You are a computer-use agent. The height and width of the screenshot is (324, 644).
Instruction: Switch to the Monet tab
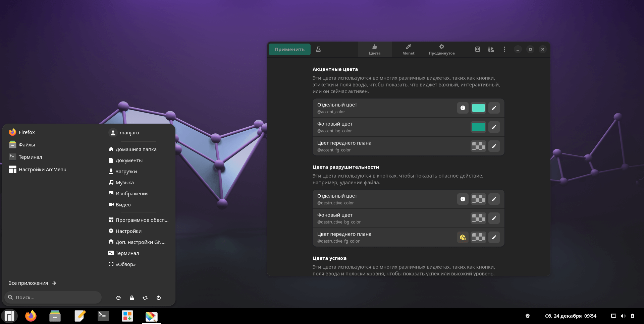pyautogui.click(x=408, y=49)
